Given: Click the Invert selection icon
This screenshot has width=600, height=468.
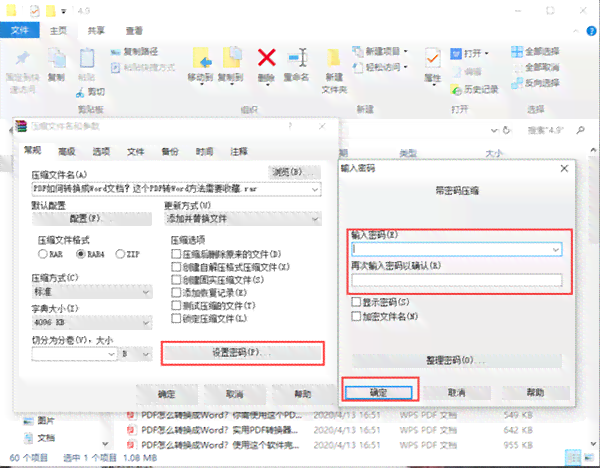Looking at the screenshot, I should pos(517,83).
